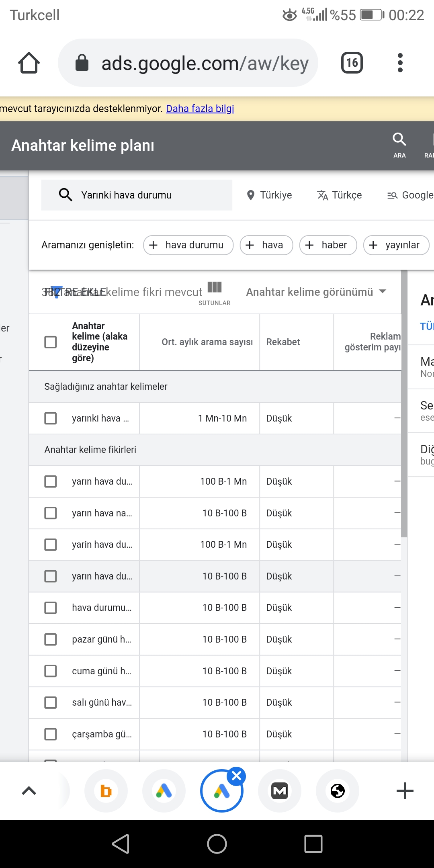The width and height of the screenshot is (434, 868).
Task: Switch to the Bing tab icon
Action: pyautogui.click(x=106, y=791)
